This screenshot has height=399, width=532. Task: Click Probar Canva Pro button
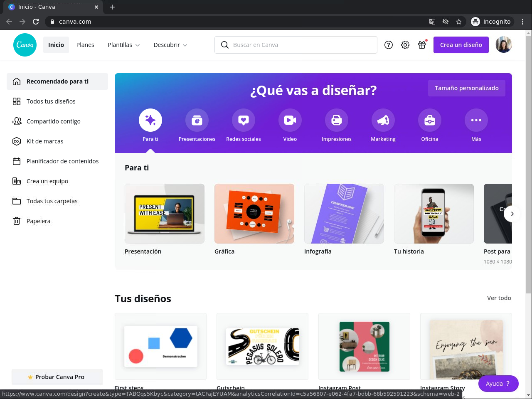click(57, 377)
